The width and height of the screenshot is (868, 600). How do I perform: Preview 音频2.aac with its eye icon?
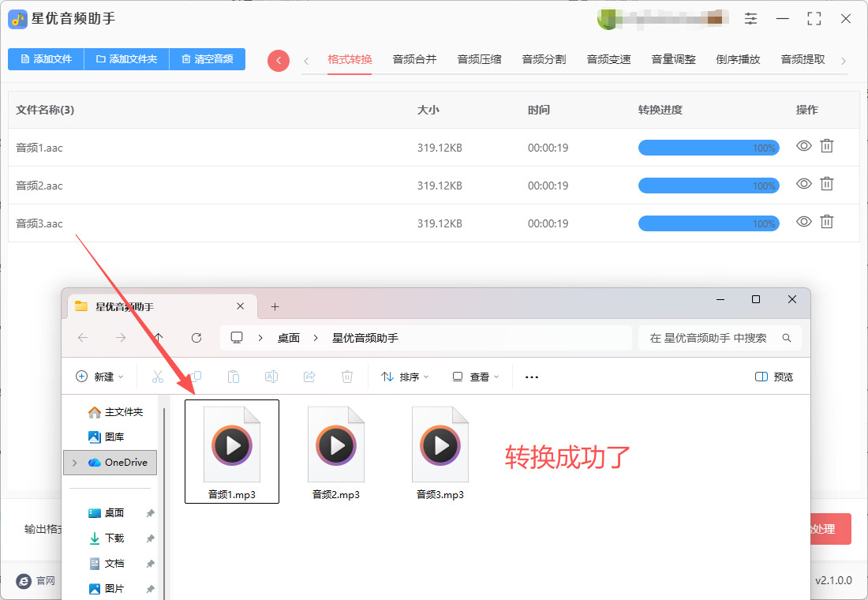[x=804, y=183]
